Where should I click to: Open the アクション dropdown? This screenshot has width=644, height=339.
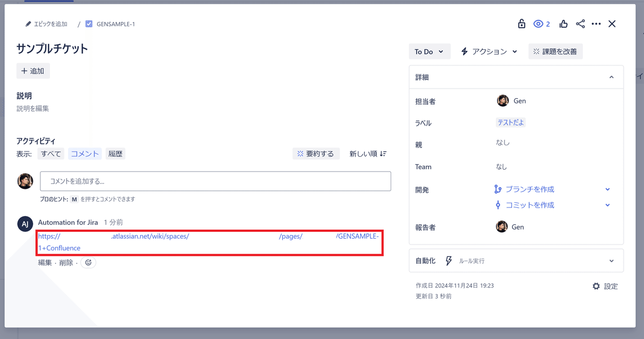489,51
